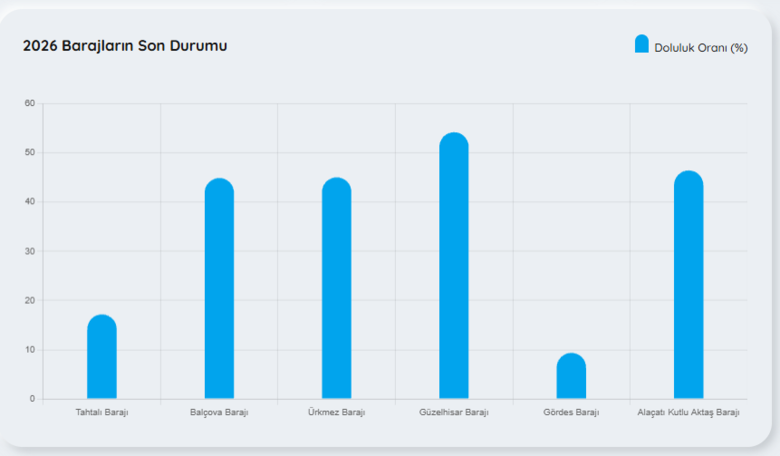The width and height of the screenshot is (780, 456).
Task: Click the shortest bar, Gördes Barajı
Action: [571, 377]
